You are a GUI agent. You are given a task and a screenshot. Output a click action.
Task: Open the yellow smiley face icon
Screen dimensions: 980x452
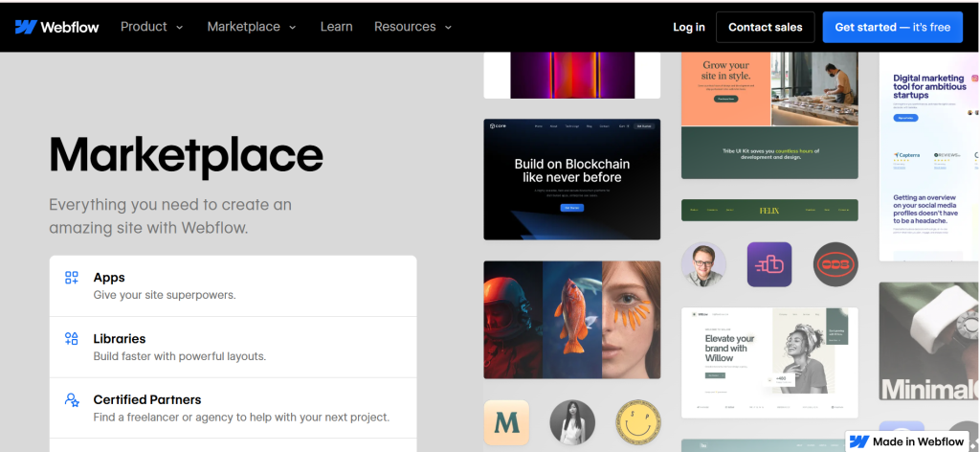point(638,422)
